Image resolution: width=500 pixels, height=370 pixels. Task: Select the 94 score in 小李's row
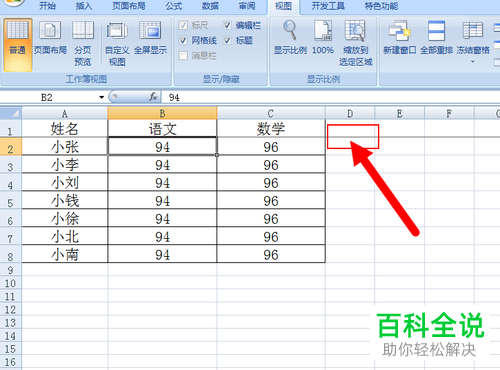(x=162, y=165)
